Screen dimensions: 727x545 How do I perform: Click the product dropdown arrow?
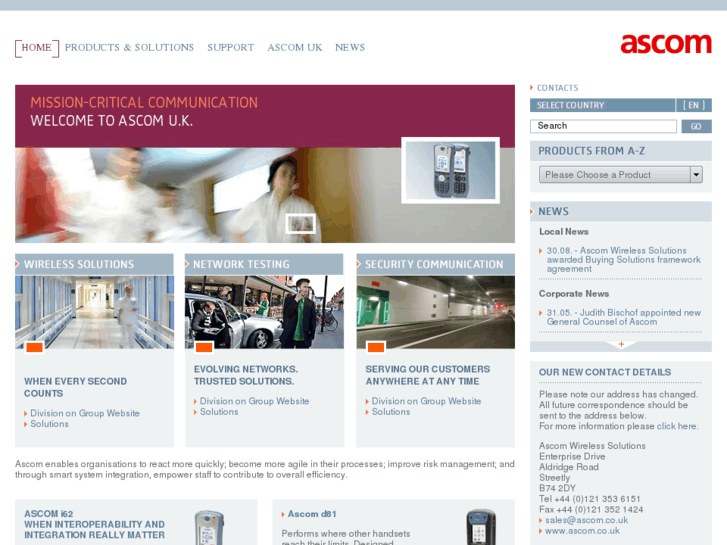click(x=696, y=175)
